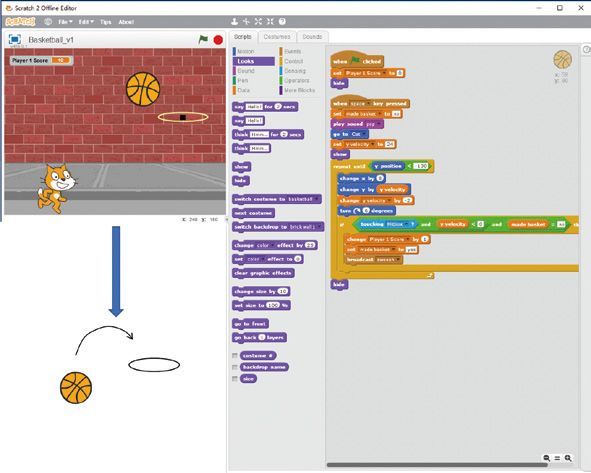Viewport: 591px width, 473px height.
Task: Open the language globe menu
Action: (x=48, y=22)
